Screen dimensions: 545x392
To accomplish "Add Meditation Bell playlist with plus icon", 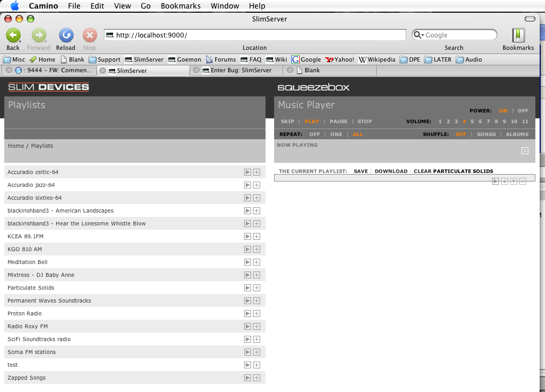I will click(256, 262).
